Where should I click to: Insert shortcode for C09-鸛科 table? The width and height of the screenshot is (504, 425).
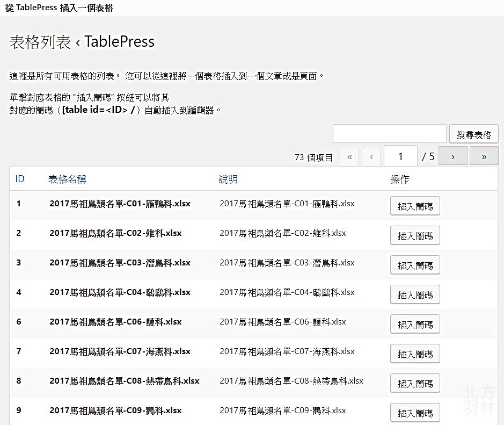coord(415,413)
